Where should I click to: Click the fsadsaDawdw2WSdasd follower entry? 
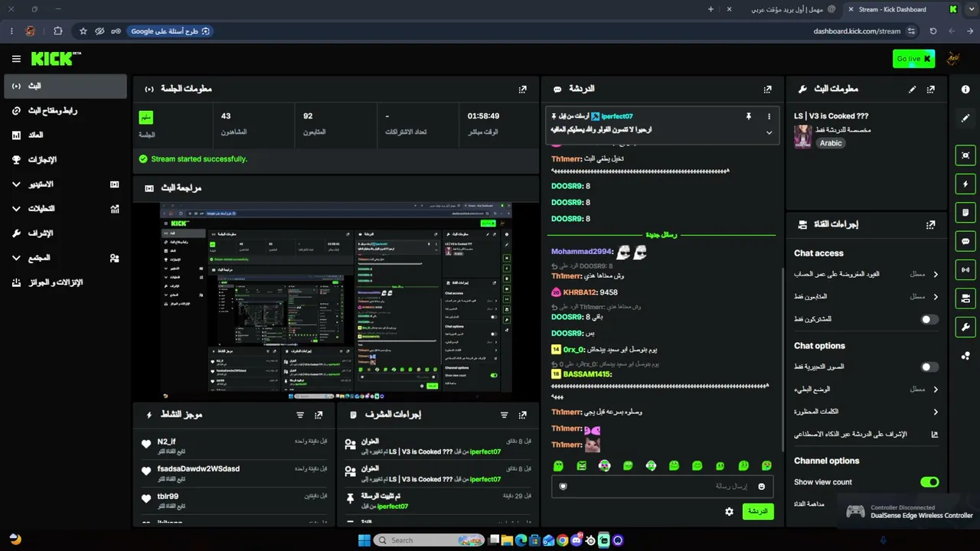234,474
